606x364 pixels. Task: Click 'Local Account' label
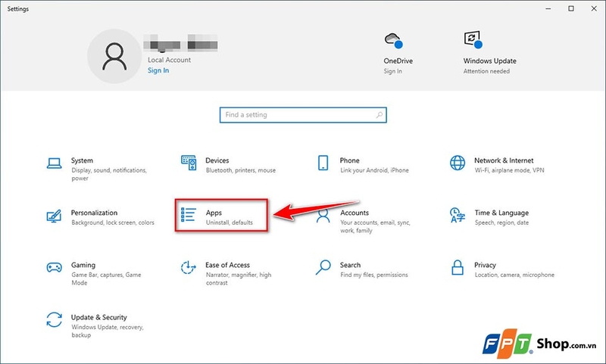click(169, 60)
